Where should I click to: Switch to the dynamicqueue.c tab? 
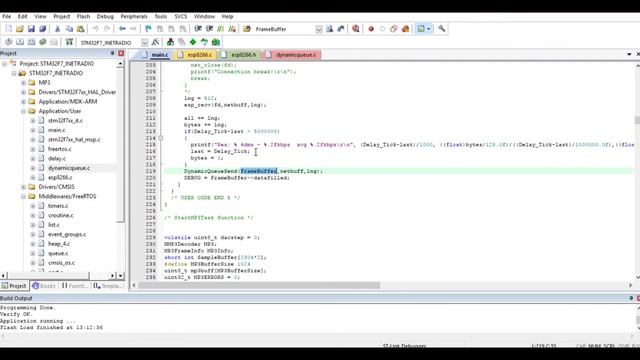(292, 55)
